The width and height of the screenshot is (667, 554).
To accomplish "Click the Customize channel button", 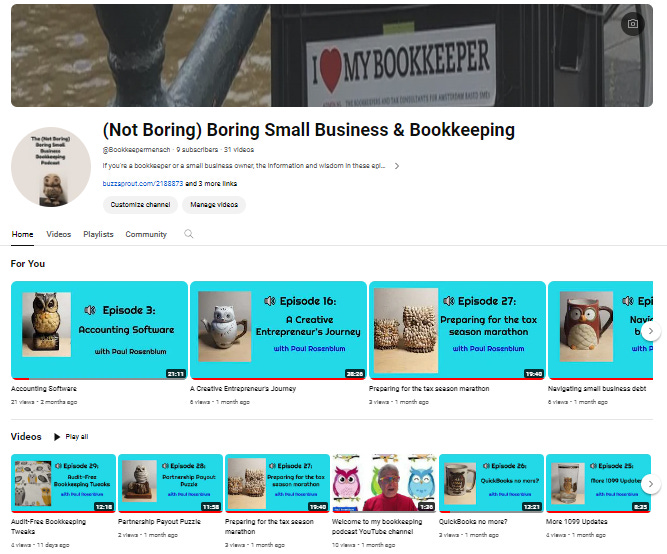I will (x=140, y=205).
